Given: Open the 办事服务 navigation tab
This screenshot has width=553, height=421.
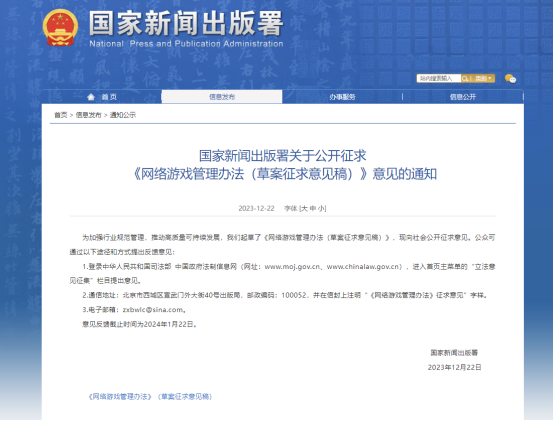Looking at the screenshot, I should [x=342, y=97].
